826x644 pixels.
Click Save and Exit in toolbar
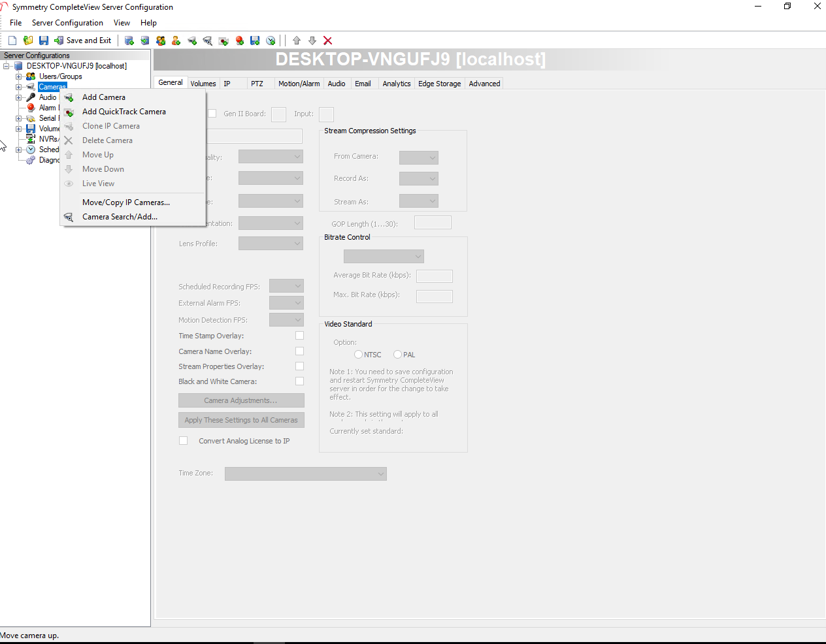(83, 40)
